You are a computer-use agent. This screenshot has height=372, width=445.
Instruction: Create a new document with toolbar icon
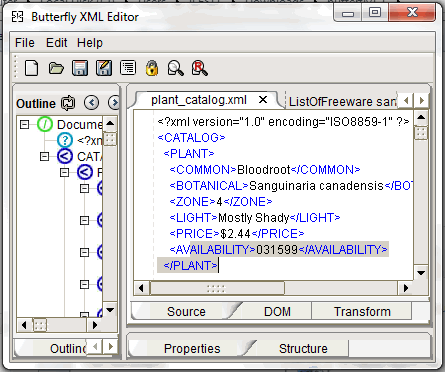[x=32, y=68]
